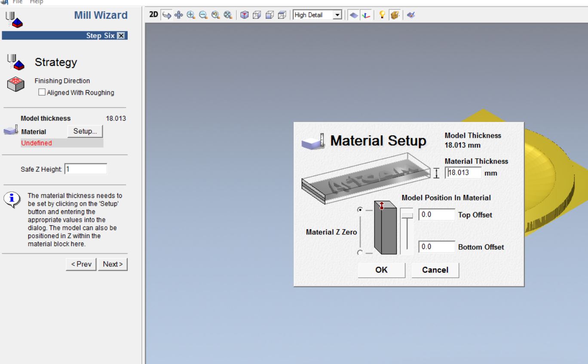Confirm Material Setup with OK
Image resolution: width=588 pixels, height=364 pixels.
381,270
